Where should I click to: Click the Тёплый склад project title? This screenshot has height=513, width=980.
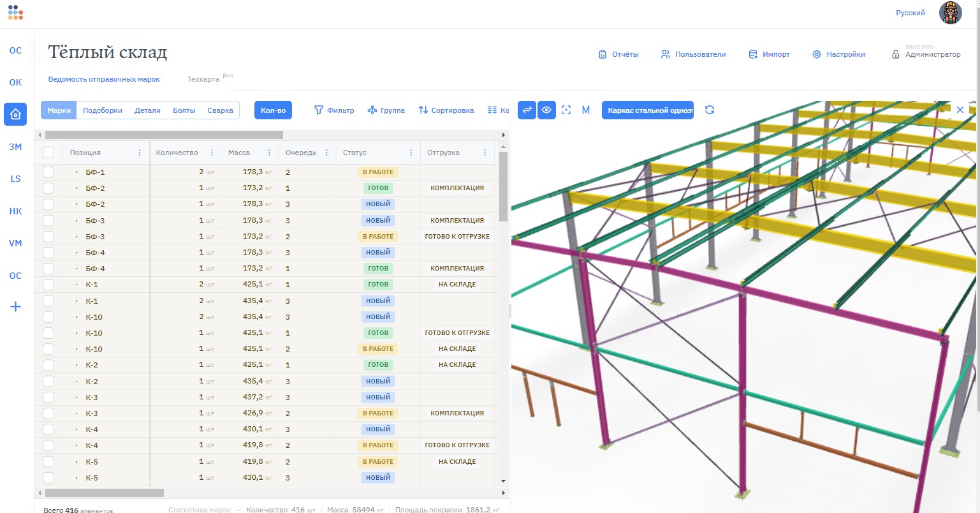tap(107, 52)
